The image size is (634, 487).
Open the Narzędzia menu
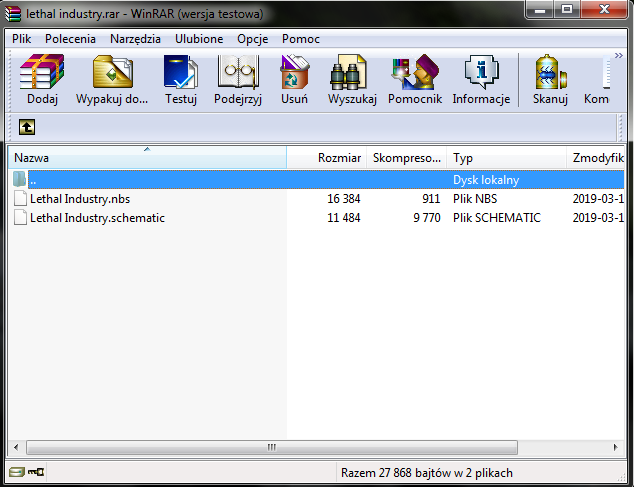tap(135, 38)
